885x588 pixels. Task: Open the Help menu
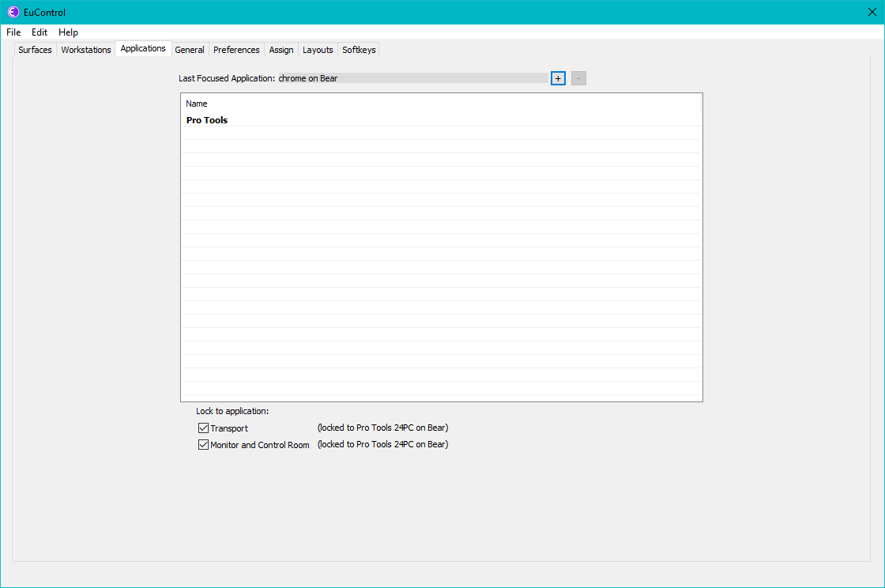point(68,32)
